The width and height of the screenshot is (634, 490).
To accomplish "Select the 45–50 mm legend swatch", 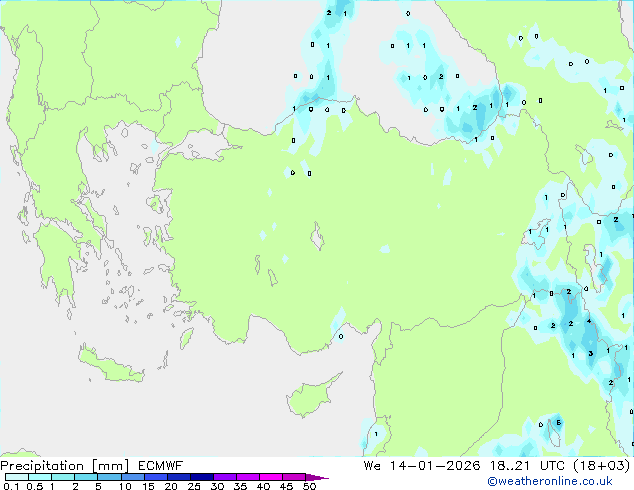I will 294,477.
